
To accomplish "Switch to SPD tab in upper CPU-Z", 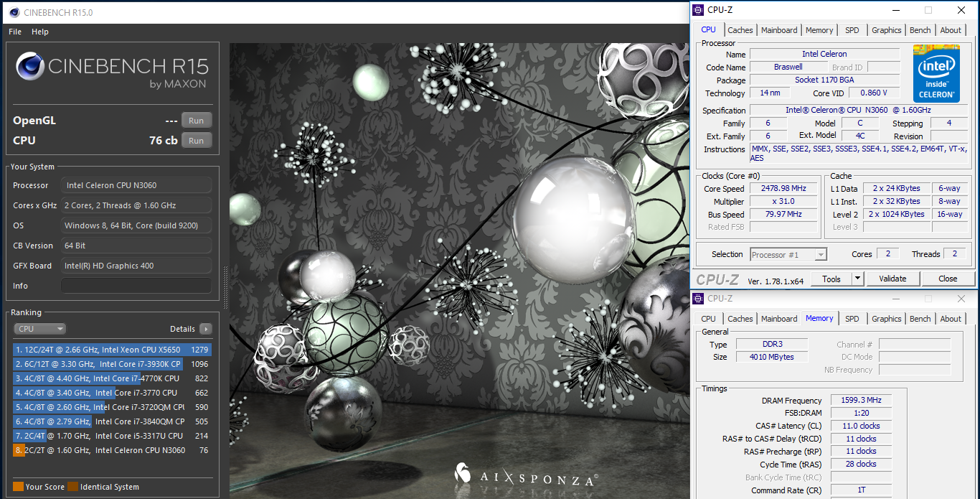I will tap(852, 30).
